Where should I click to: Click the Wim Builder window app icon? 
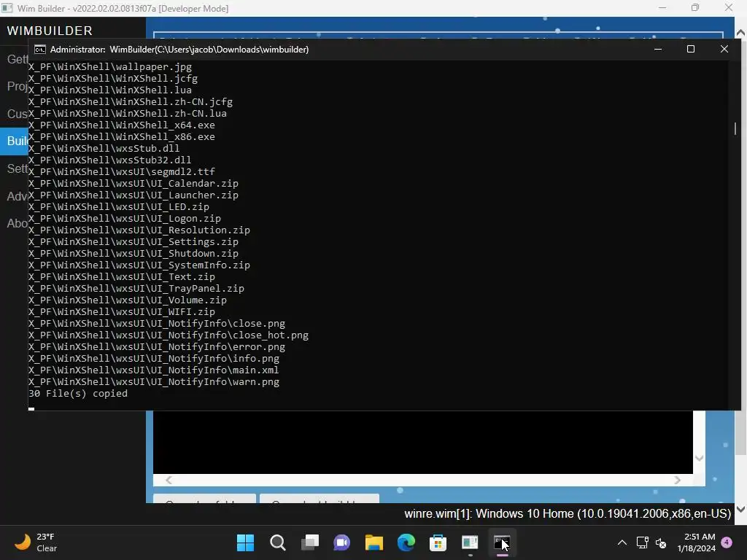click(x=7, y=8)
